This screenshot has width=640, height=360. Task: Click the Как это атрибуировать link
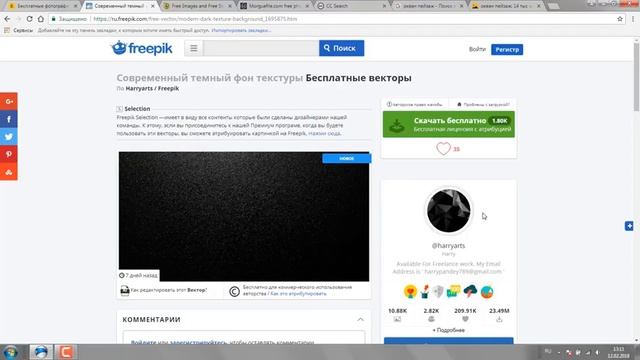tap(298, 293)
